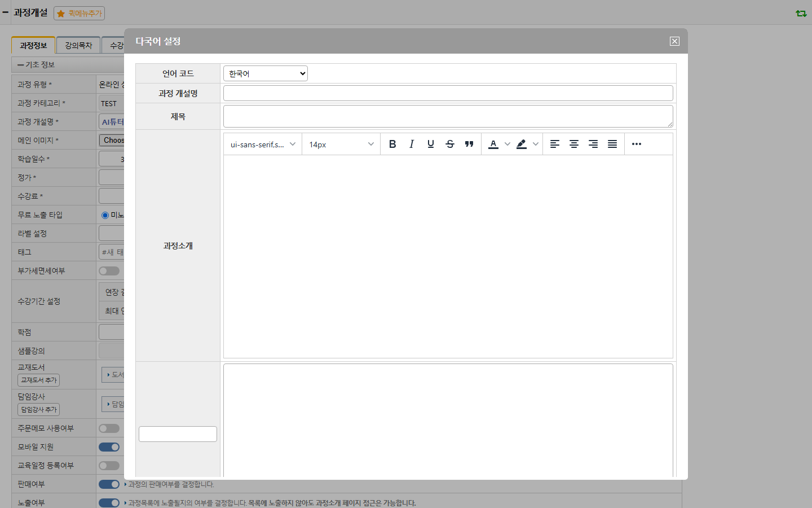Open the 언어 코드 dropdown showing 한국어
812x508 pixels.
point(266,73)
